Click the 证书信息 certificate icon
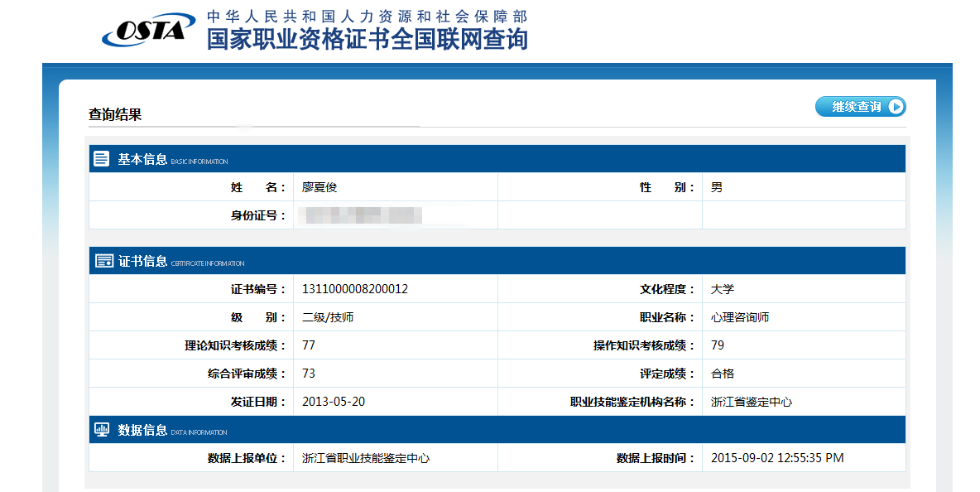This screenshot has height=492, width=980. (x=103, y=262)
